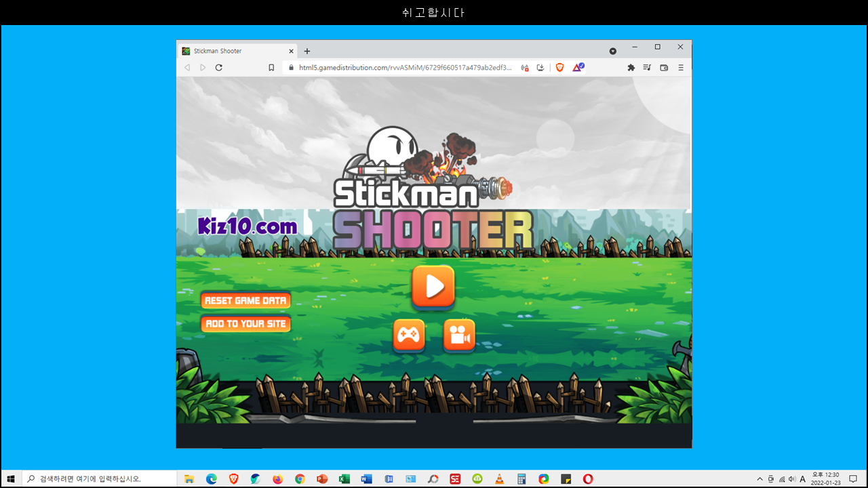868x488 pixels.
Task: Click the Windows taskbar search box
Action: tap(99, 479)
